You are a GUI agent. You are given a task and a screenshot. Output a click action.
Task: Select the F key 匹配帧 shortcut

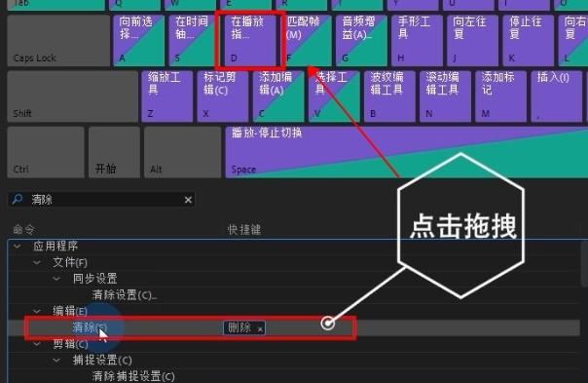[306, 41]
